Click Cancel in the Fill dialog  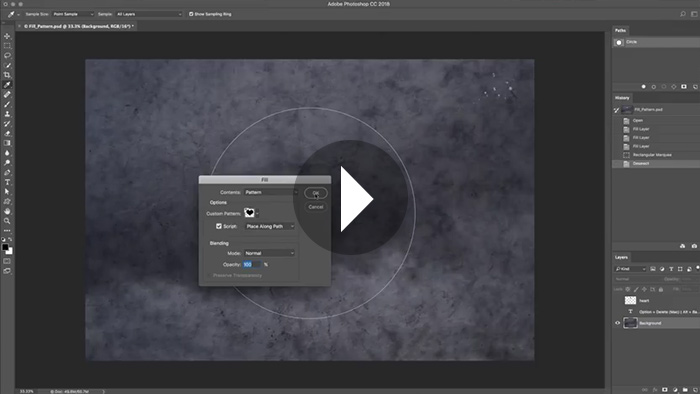(316, 207)
